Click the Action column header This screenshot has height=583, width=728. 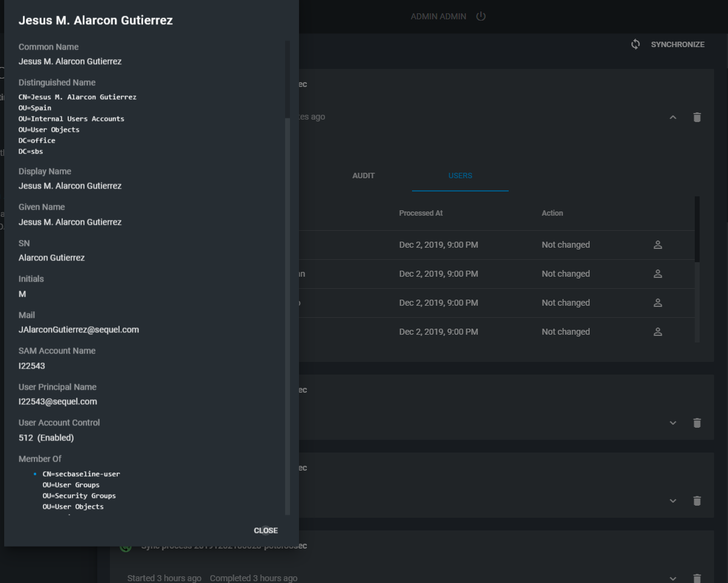click(x=552, y=213)
